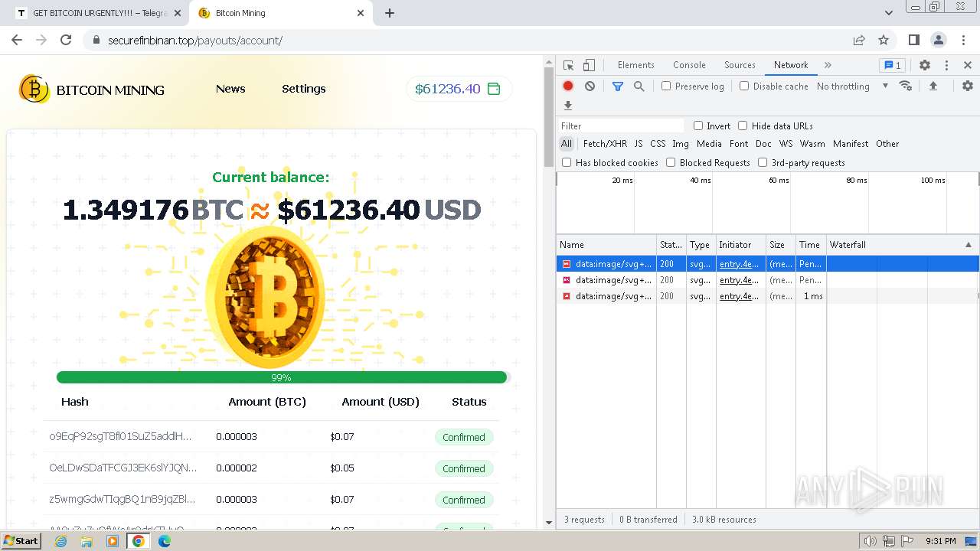Open DevTools settings gear
Viewport: 980px width, 551px height.
pos(925,65)
